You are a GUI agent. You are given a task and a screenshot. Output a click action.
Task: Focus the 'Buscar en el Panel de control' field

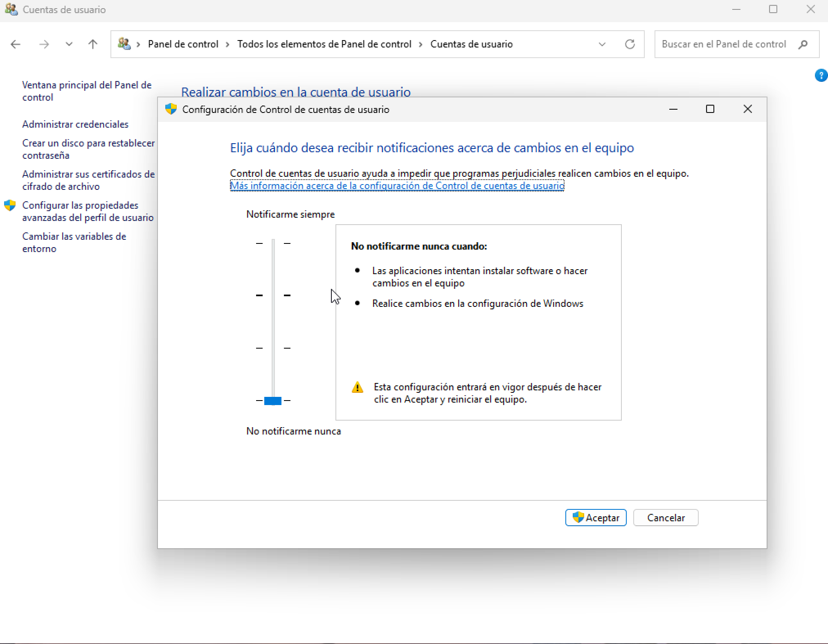click(737, 44)
